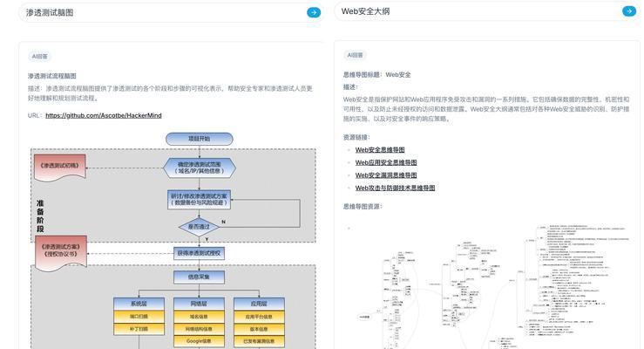This screenshot has width=644, height=349.
Task: Click the 已发布漏洞信息 yellow box under 应用层
Action: [259, 341]
